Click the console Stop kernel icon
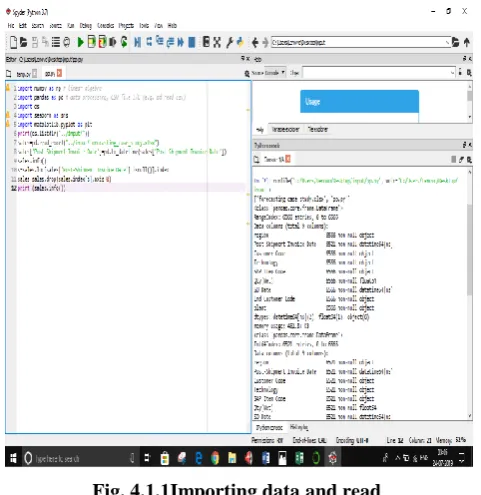This screenshot has height=495, width=481. (x=453, y=159)
